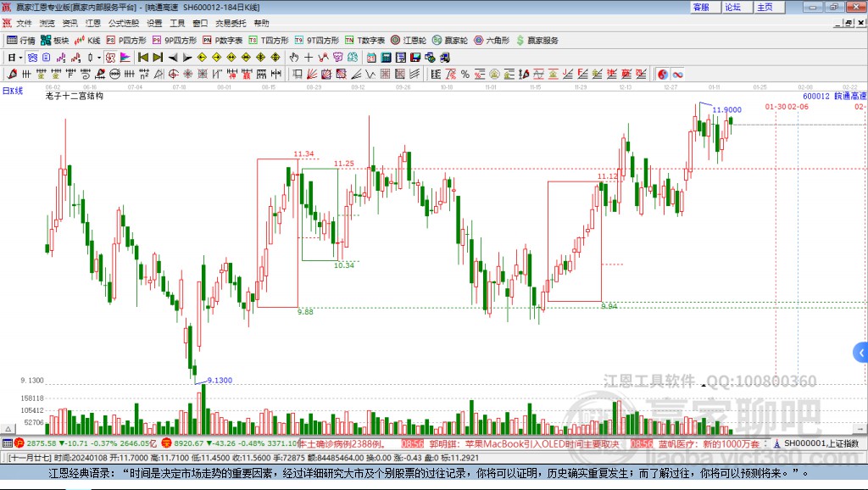Image resolution: width=868 pixels, height=490 pixels.
Task: Select the zigzag wave line tool
Action: pos(370,75)
